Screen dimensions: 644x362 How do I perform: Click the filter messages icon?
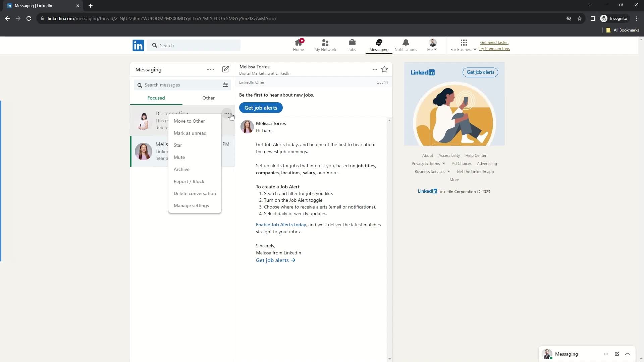click(226, 85)
